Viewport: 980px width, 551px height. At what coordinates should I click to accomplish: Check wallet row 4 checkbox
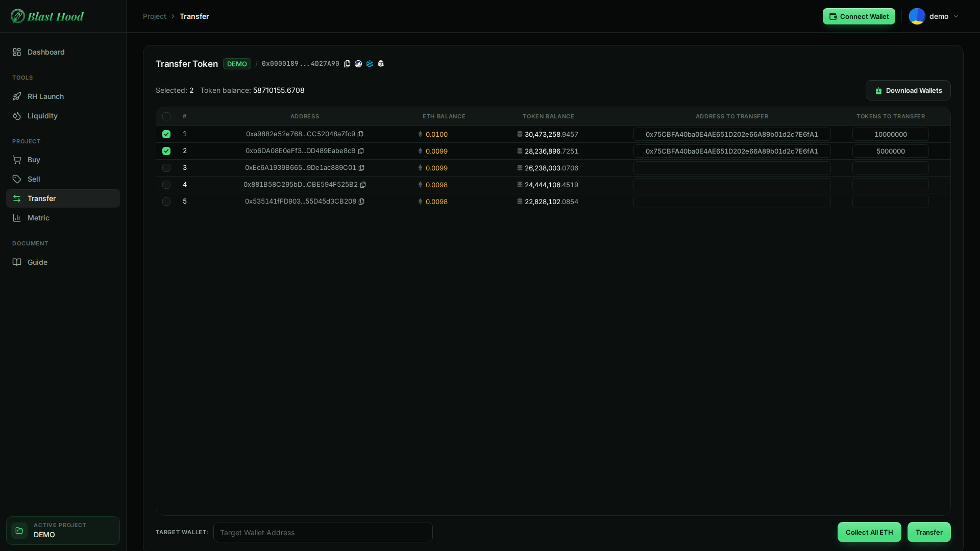point(166,185)
